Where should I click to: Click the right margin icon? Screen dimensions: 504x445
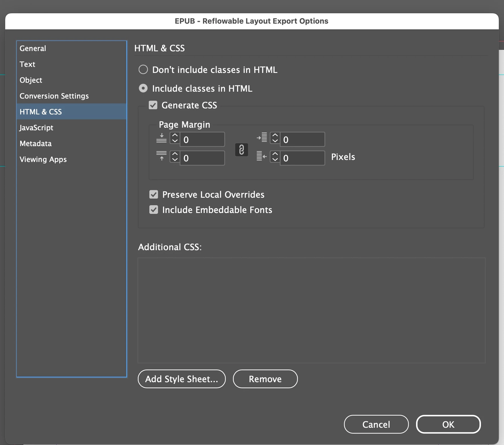[x=262, y=156]
